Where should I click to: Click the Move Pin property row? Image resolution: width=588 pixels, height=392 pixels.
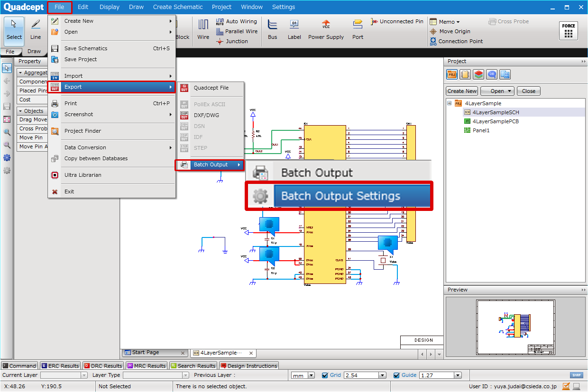(33, 137)
